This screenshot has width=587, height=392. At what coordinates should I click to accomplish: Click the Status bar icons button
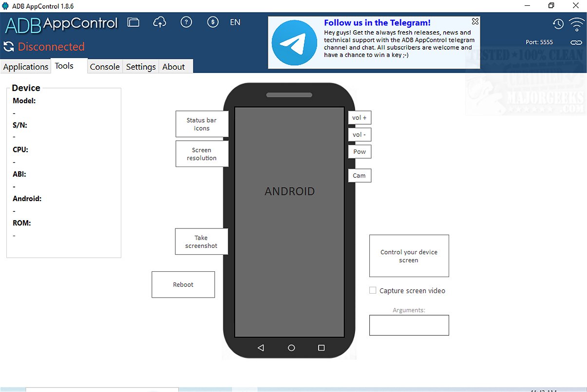click(202, 124)
